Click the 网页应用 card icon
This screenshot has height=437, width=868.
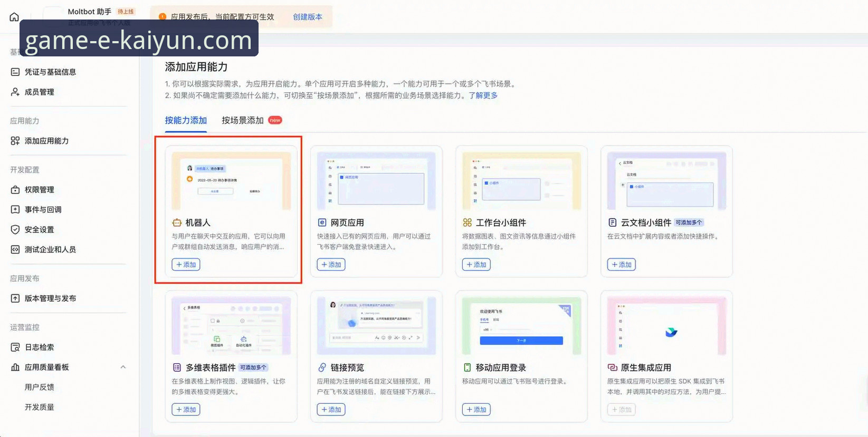pyautogui.click(x=322, y=222)
